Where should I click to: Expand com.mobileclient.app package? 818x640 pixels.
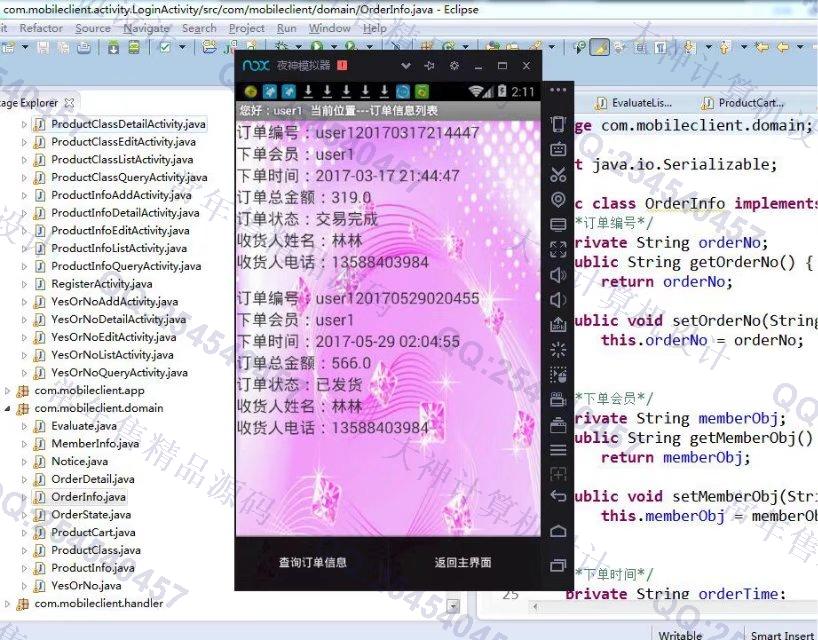(7, 391)
